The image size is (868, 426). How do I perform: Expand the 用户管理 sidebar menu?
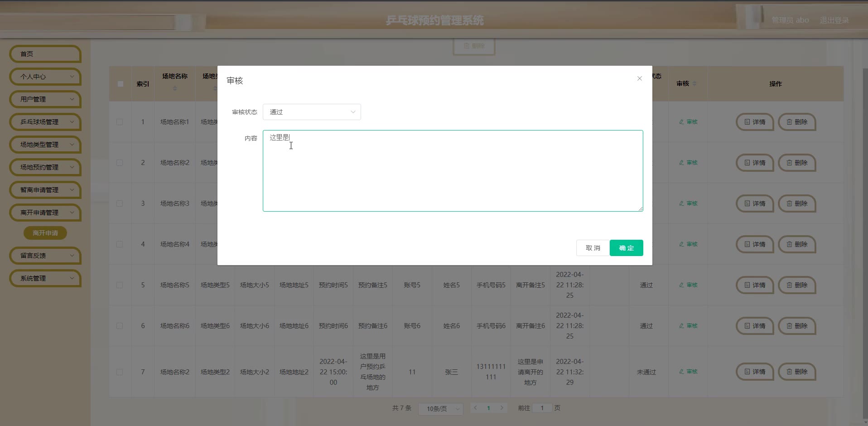click(45, 99)
